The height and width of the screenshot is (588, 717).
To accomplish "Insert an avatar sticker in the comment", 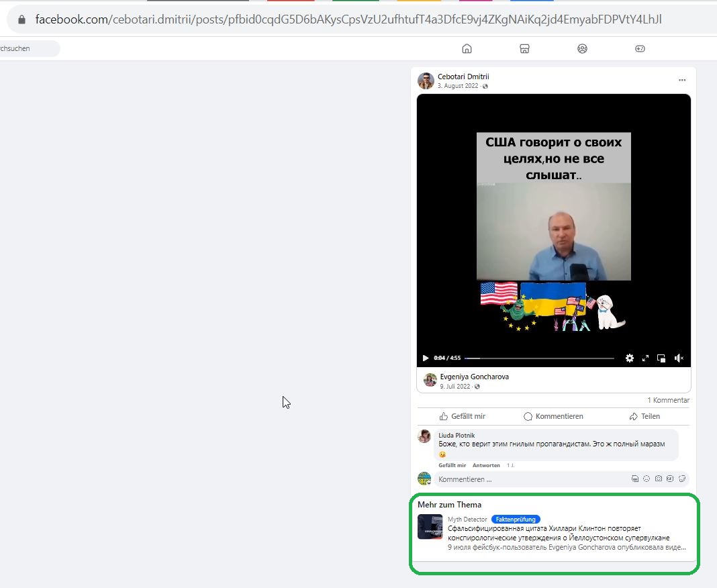I will pyautogui.click(x=634, y=479).
